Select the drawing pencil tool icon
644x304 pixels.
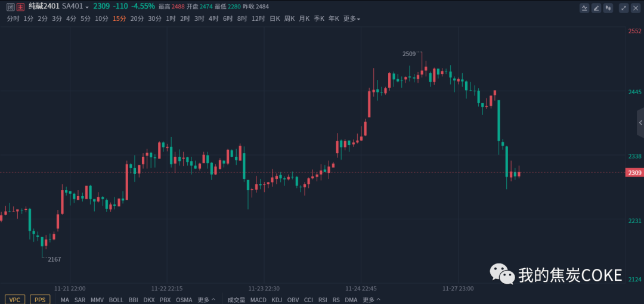(596, 8)
